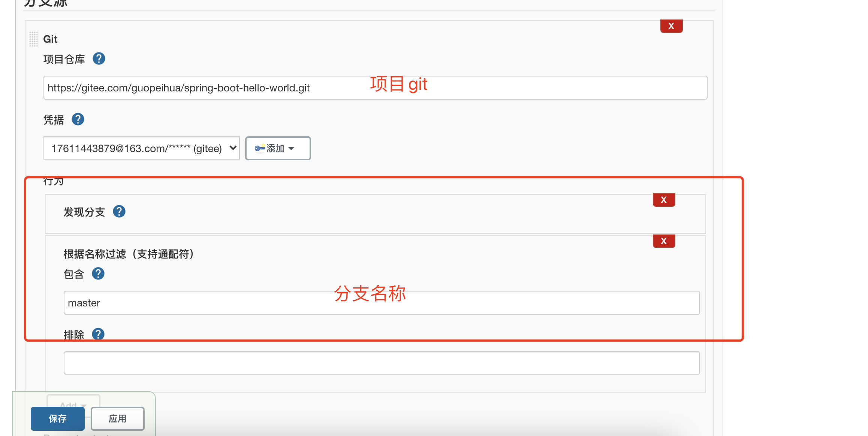Show help for 发现分支 behavior
The width and height of the screenshot is (868, 436).
119,212
